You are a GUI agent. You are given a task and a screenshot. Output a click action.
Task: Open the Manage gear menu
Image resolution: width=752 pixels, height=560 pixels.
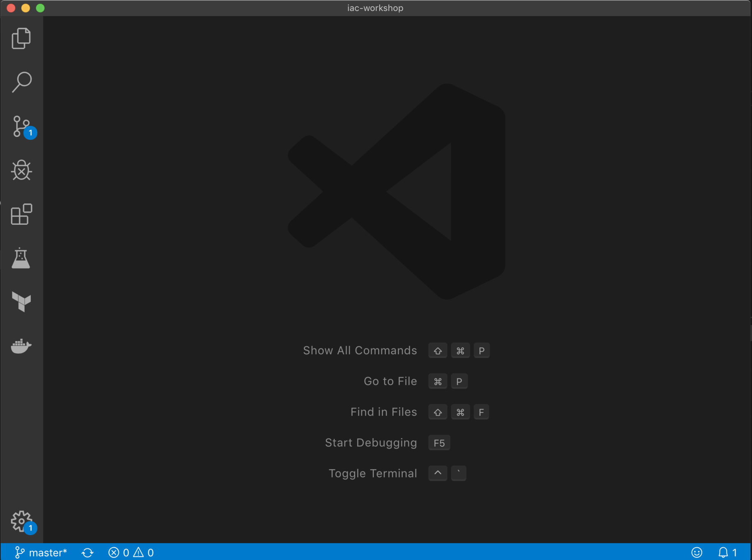[22, 521]
